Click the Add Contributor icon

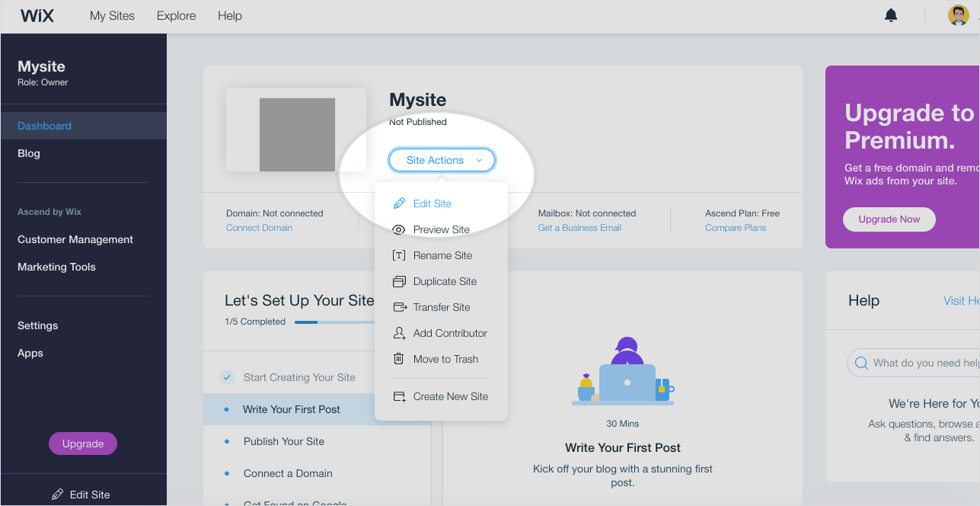[x=399, y=333]
